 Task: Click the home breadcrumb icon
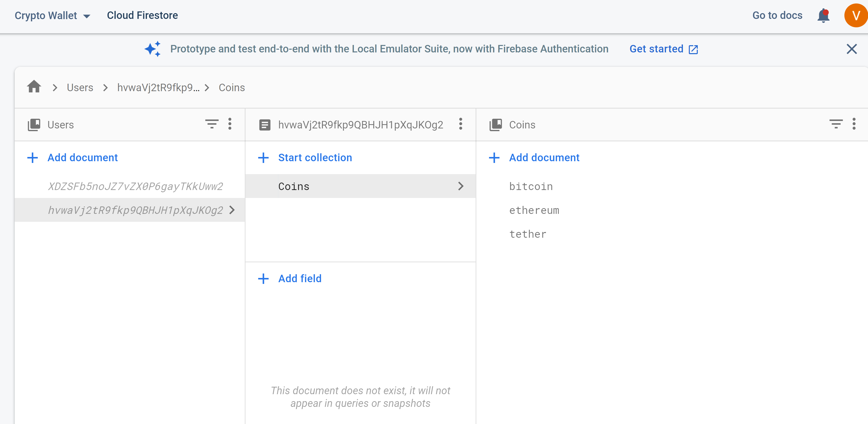coord(34,87)
